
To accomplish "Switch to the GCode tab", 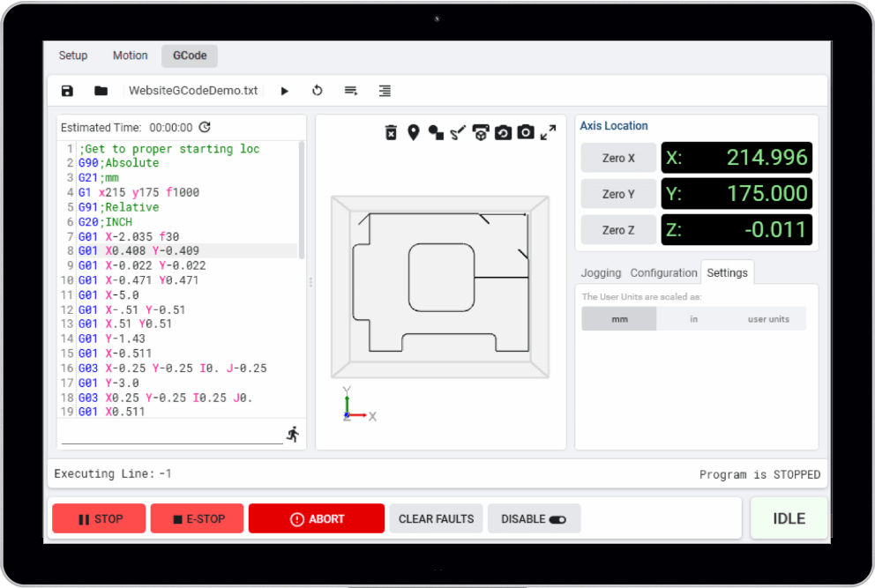I will click(189, 56).
